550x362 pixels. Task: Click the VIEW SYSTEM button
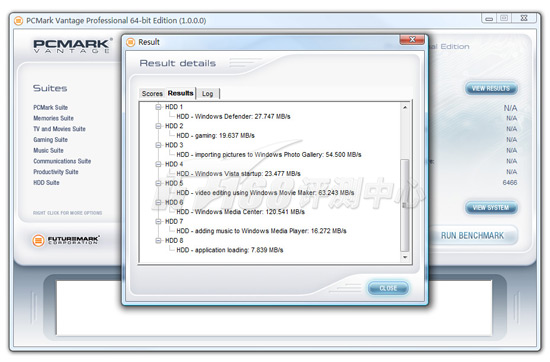[491, 208]
